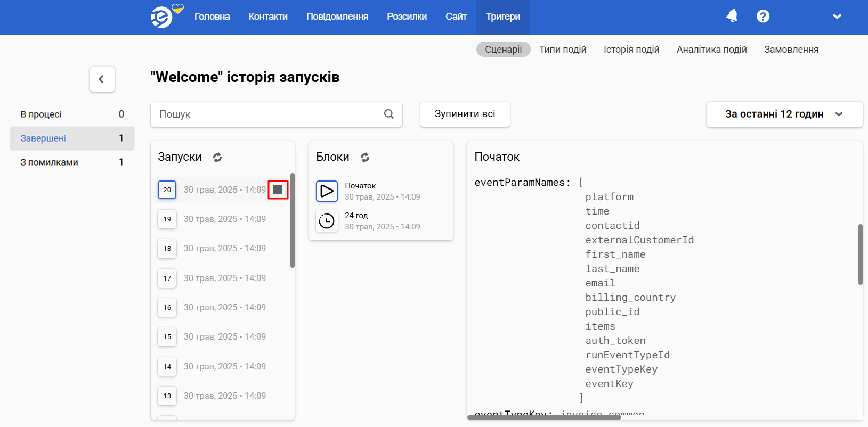The image size is (868, 427).
Task: Click the search magnifier icon
Action: pos(389,114)
